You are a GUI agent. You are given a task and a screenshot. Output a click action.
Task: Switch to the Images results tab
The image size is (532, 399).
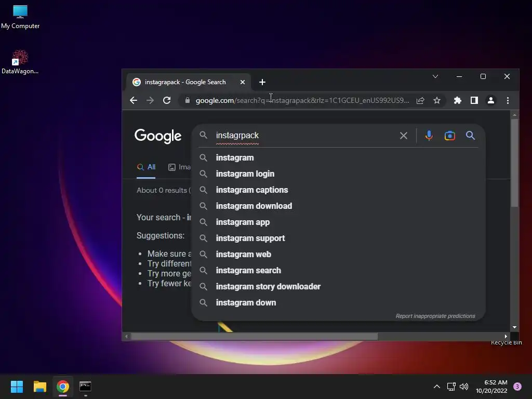pos(180,167)
